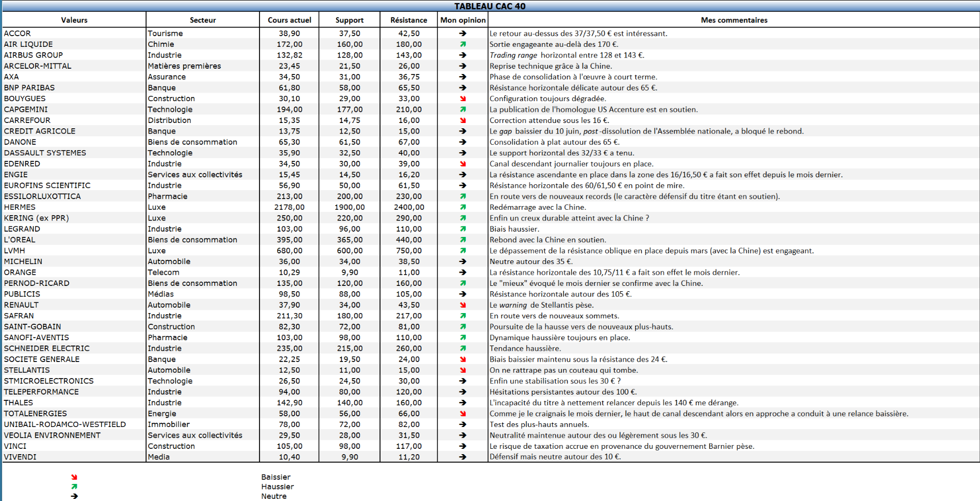This screenshot has height=501, width=980.
Task: Click the comment 'Biais haussier.' for LEGRAND
Action: coord(514,229)
